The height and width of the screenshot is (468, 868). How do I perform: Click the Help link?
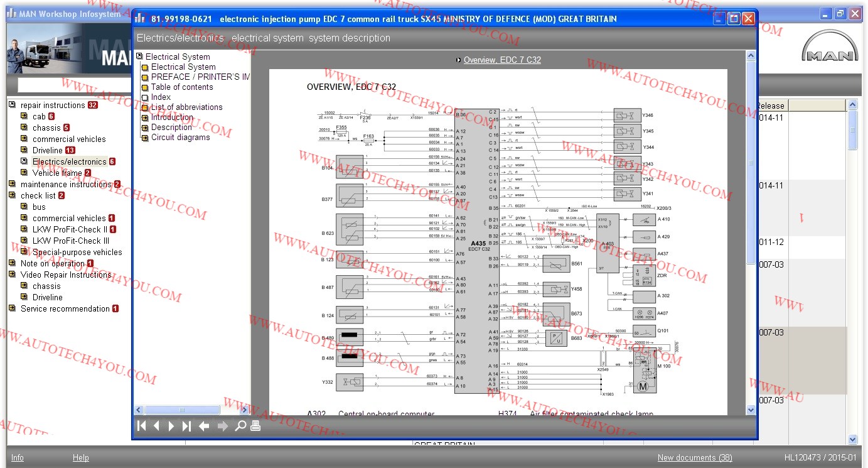(x=80, y=457)
